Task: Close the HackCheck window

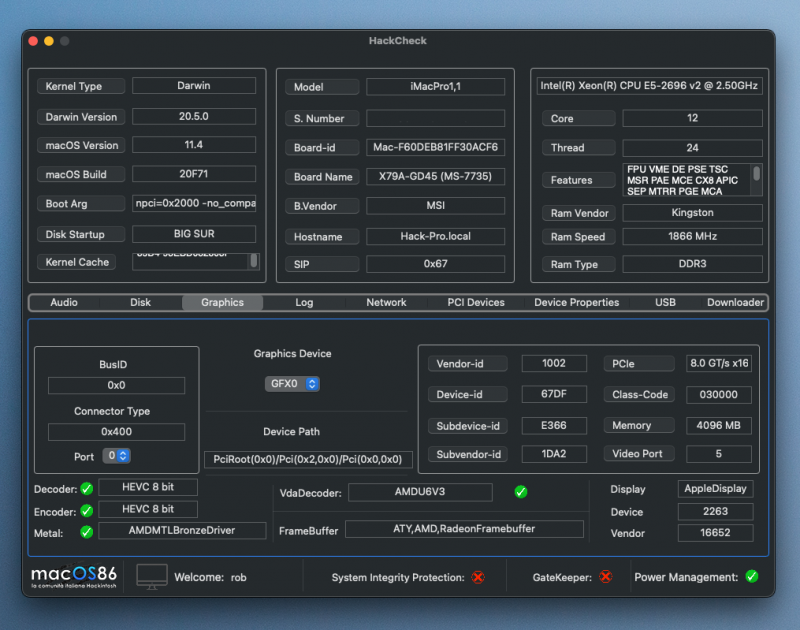Action: coord(33,41)
